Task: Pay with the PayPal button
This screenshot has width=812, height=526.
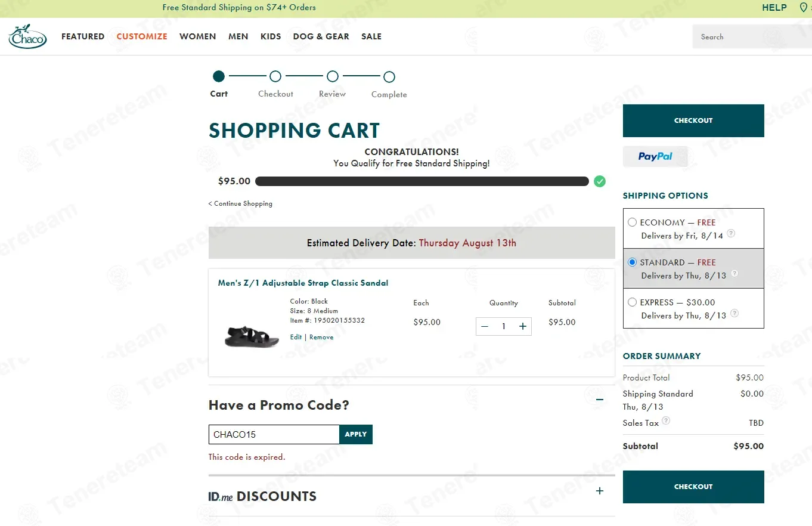Action: coord(655,156)
